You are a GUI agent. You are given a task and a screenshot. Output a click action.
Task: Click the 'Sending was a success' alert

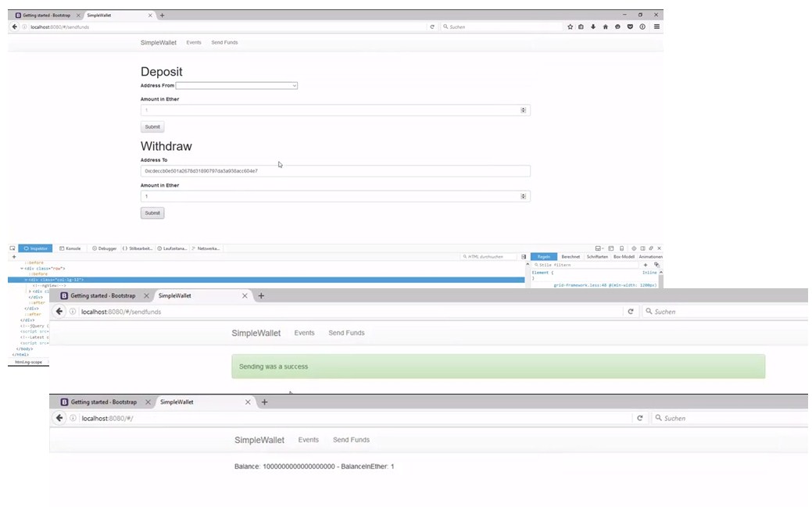pyautogui.click(x=498, y=366)
